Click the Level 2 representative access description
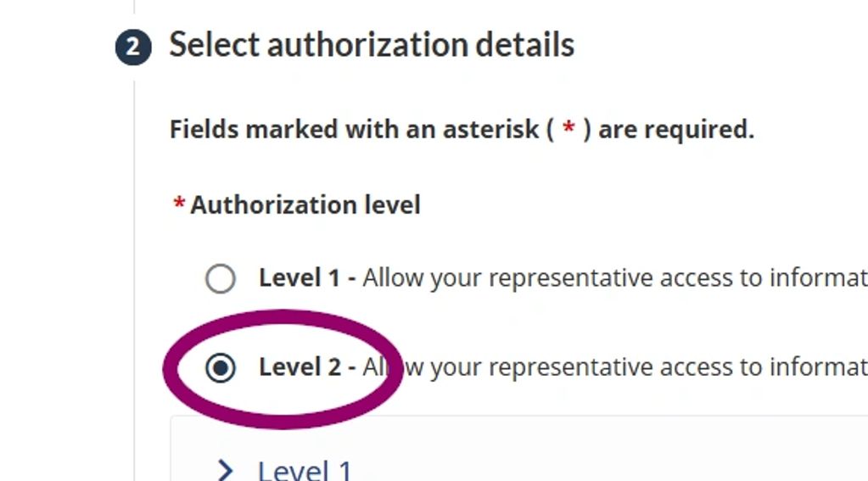868x481 pixels. pos(628,367)
